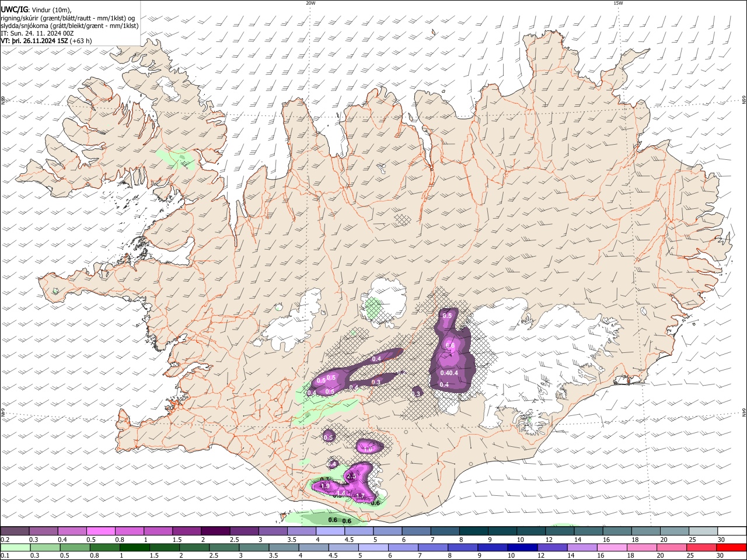The image size is (747, 560).
Task: Click the upper legend swatch between 14 and 16
Action: click(589, 531)
